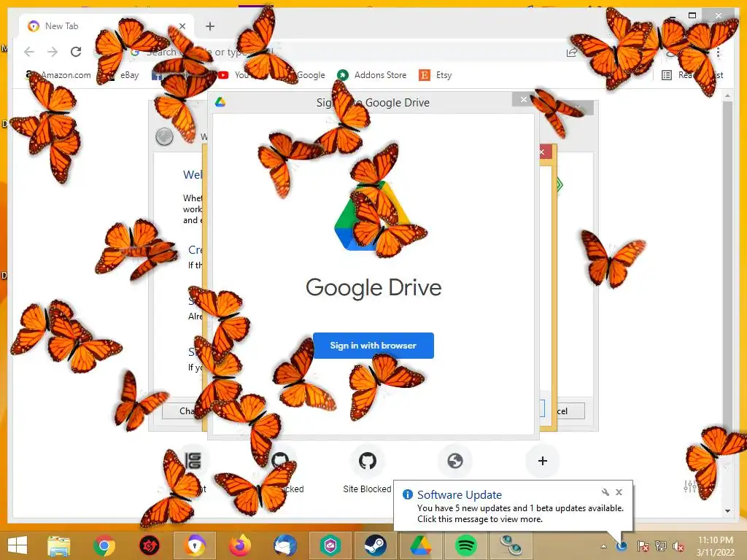Add a new shortcut with plus tile
Viewport: 747px width, 560px height.
tap(542, 461)
